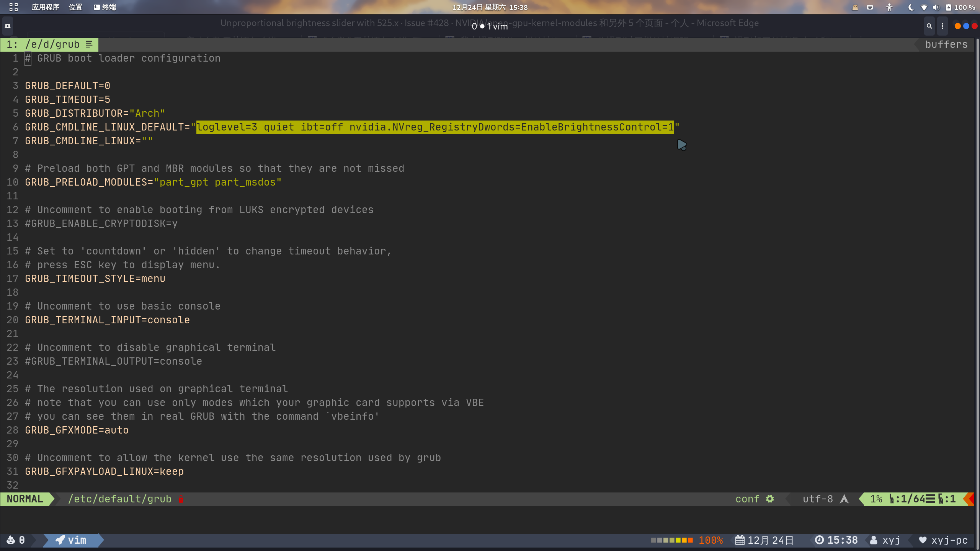Click the gear icon next to conf filetype
980x551 pixels.
pos(771,499)
